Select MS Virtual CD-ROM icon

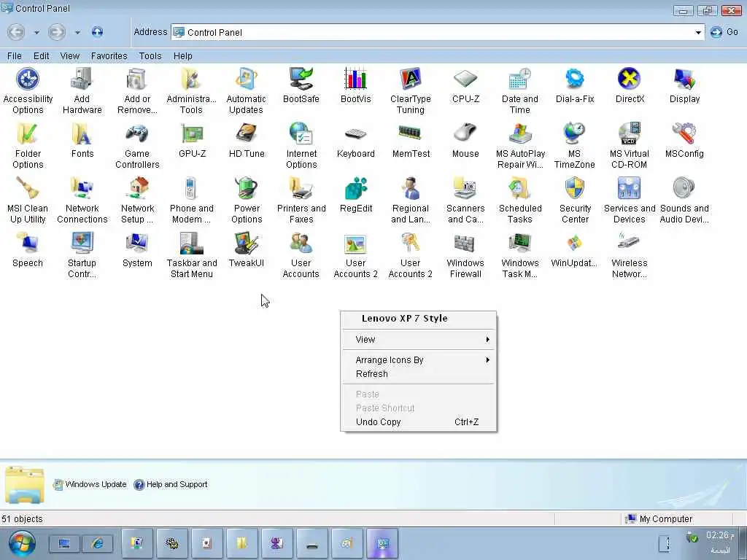click(630, 134)
